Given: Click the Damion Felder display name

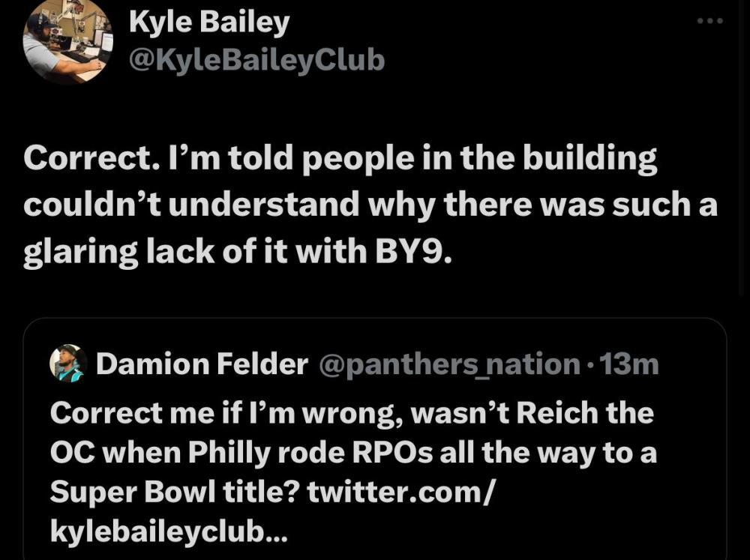Looking at the screenshot, I should [x=202, y=364].
